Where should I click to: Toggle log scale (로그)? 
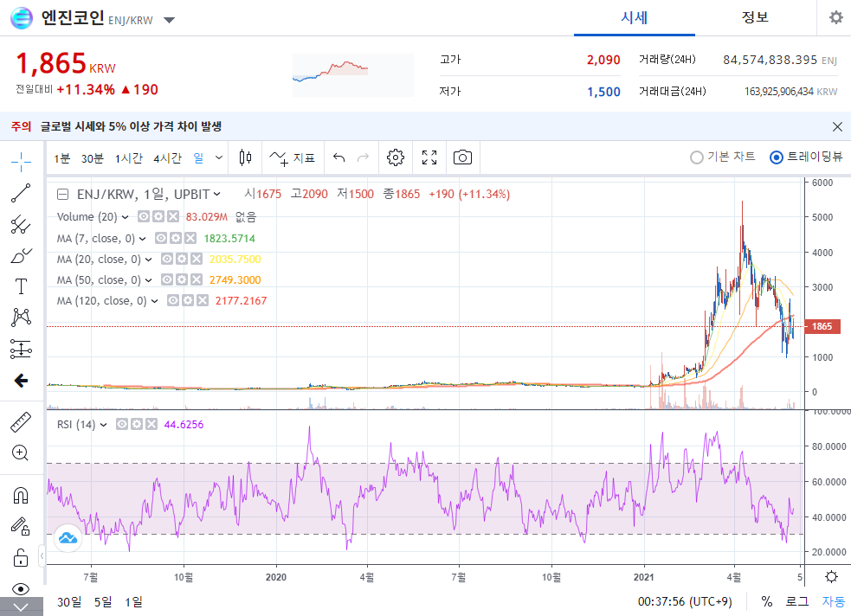[x=796, y=601]
